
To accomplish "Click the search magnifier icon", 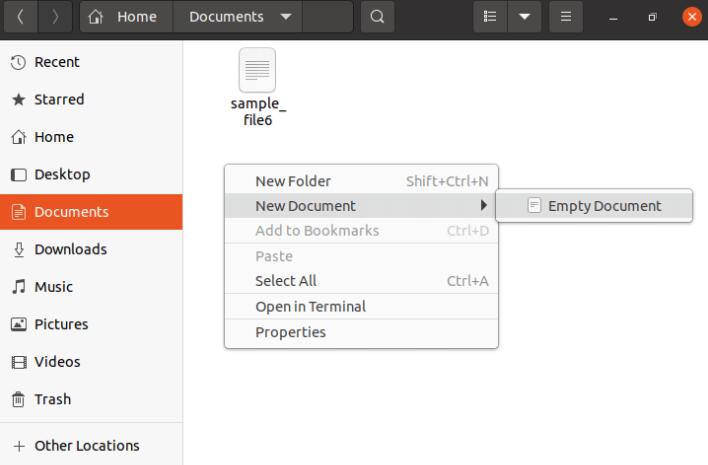I will [x=377, y=17].
